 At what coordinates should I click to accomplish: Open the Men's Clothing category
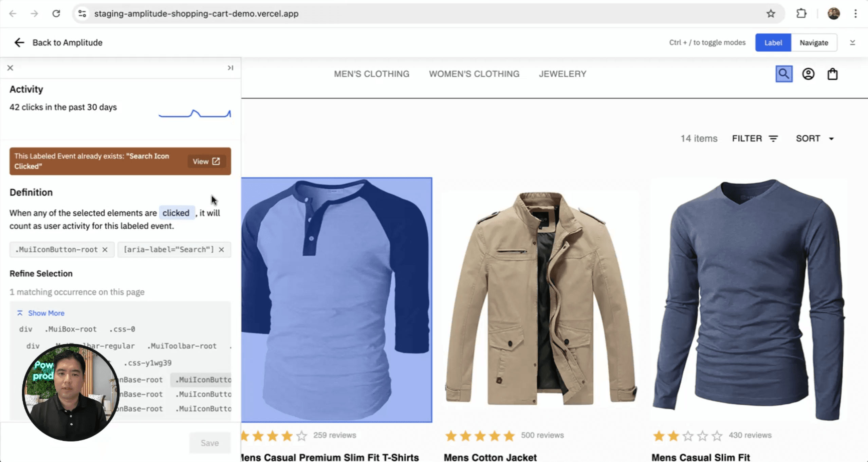click(371, 74)
